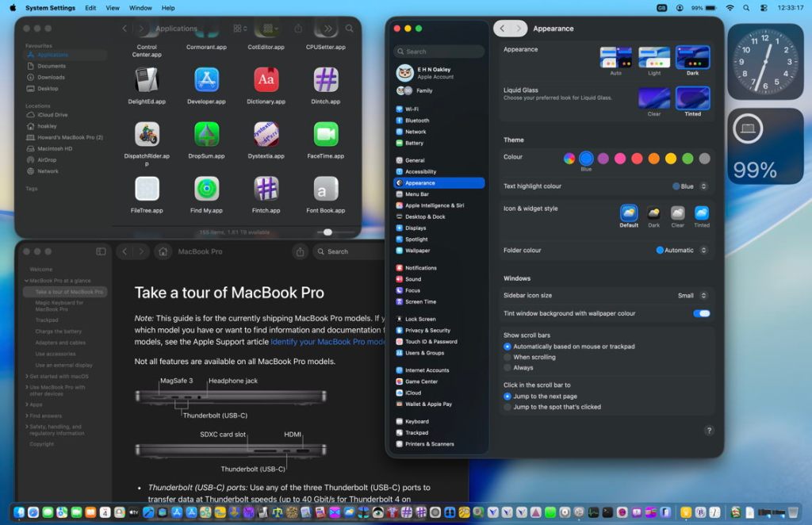Select 'When scrolling' scroll bar option
Image resolution: width=812 pixels, height=525 pixels.
pyautogui.click(x=507, y=357)
